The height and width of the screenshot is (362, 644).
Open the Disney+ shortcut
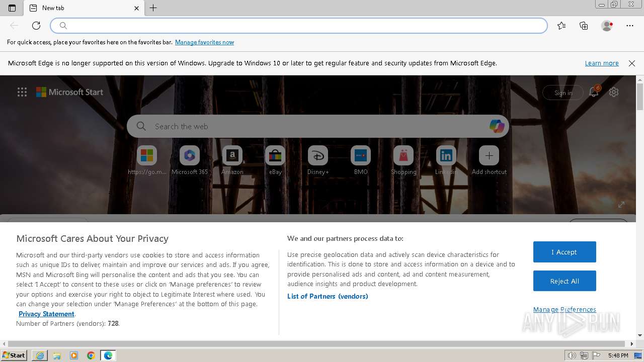318,160
